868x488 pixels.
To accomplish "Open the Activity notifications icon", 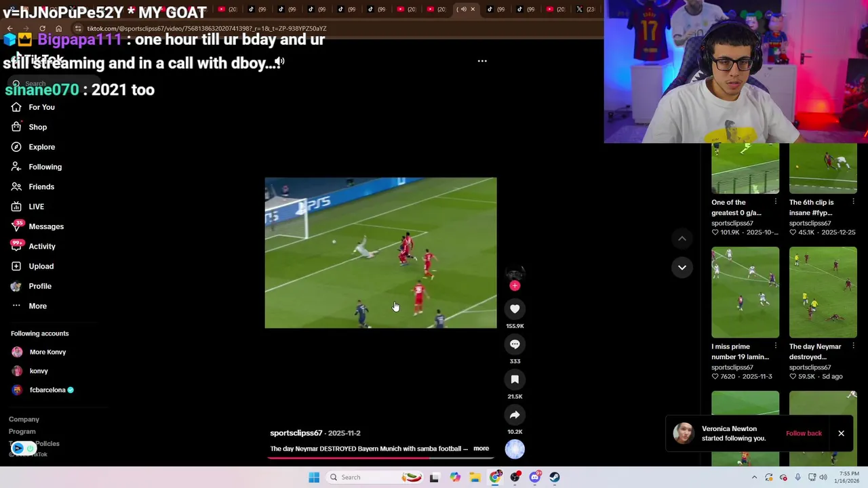I will 16,246.
